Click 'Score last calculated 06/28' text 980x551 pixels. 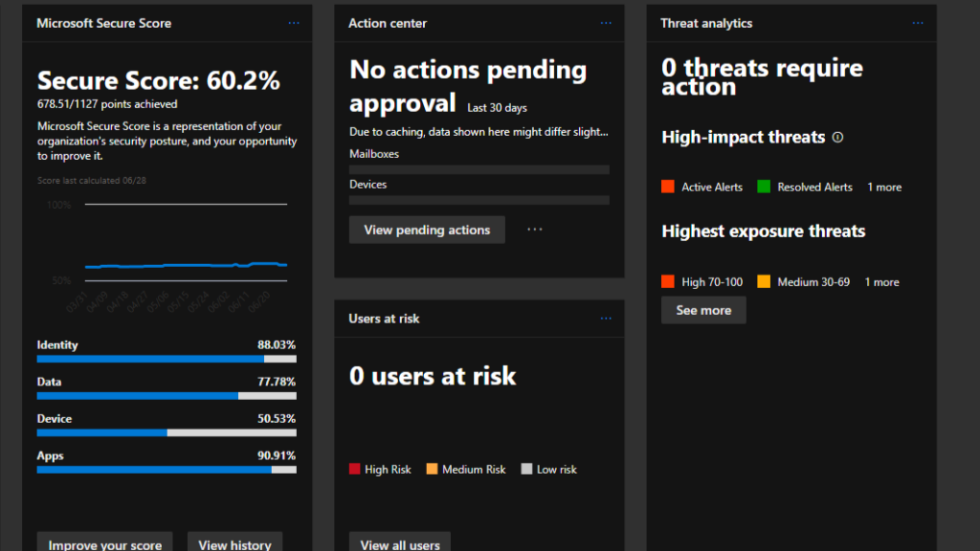[91, 181]
